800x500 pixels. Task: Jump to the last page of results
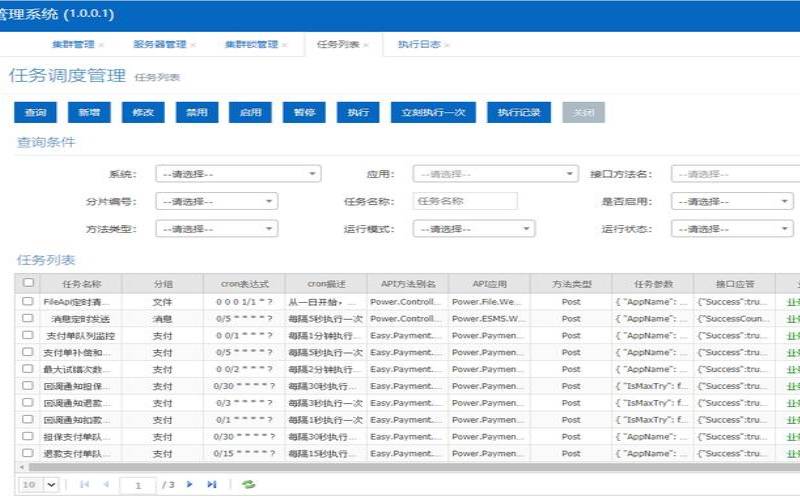point(212,484)
